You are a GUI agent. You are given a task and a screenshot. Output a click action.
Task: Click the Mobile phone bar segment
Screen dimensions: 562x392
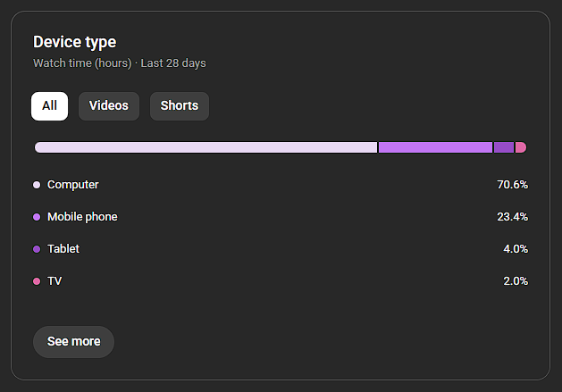(435, 147)
